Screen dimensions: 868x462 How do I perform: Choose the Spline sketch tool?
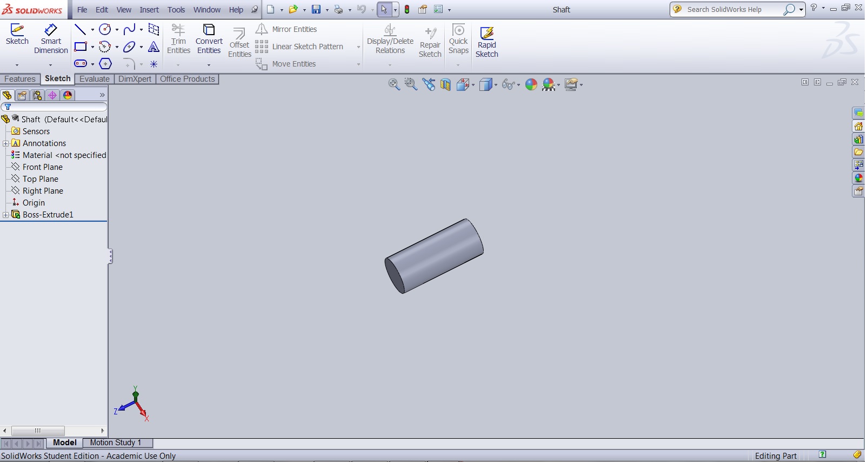tap(129, 30)
